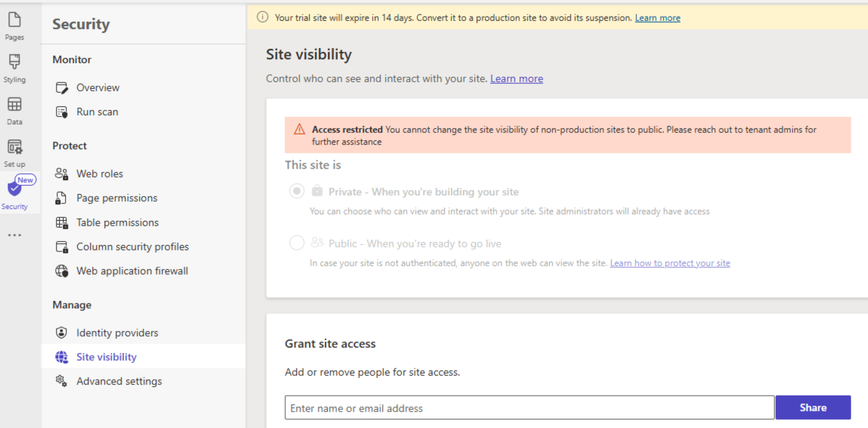Viewport: 868px width, 428px height.
Task: Select the Styling section
Action: click(x=14, y=66)
